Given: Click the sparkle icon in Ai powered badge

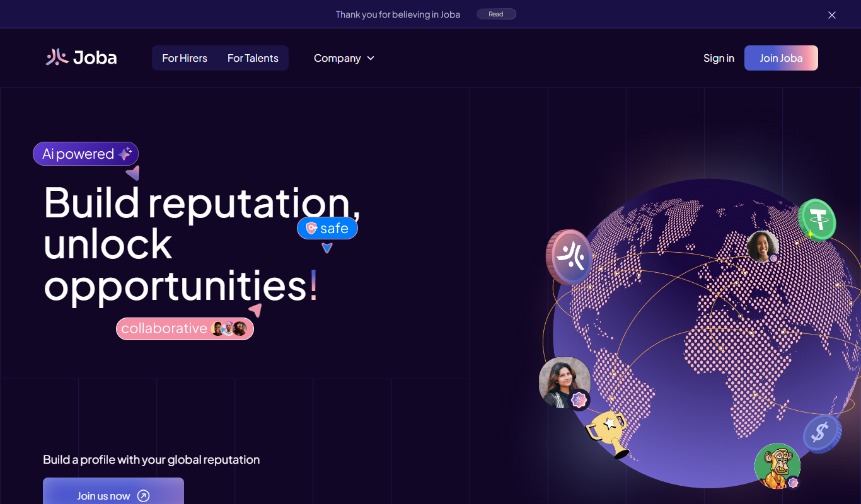Looking at the screenshot, I should 125,154.
